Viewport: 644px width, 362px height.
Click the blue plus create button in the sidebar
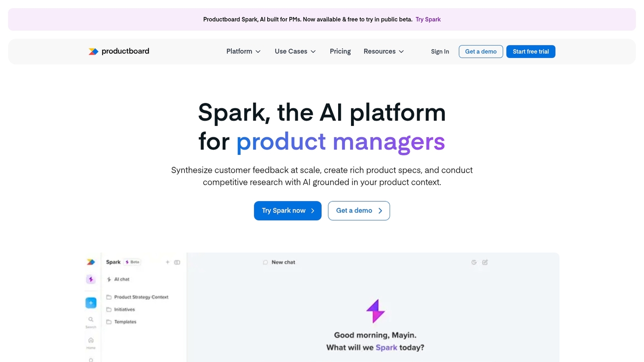91,302
